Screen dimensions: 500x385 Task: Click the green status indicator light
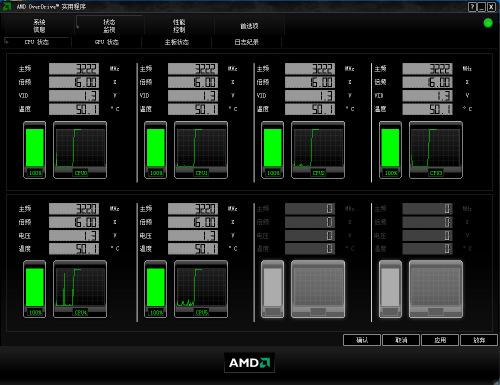pos(488,23)
